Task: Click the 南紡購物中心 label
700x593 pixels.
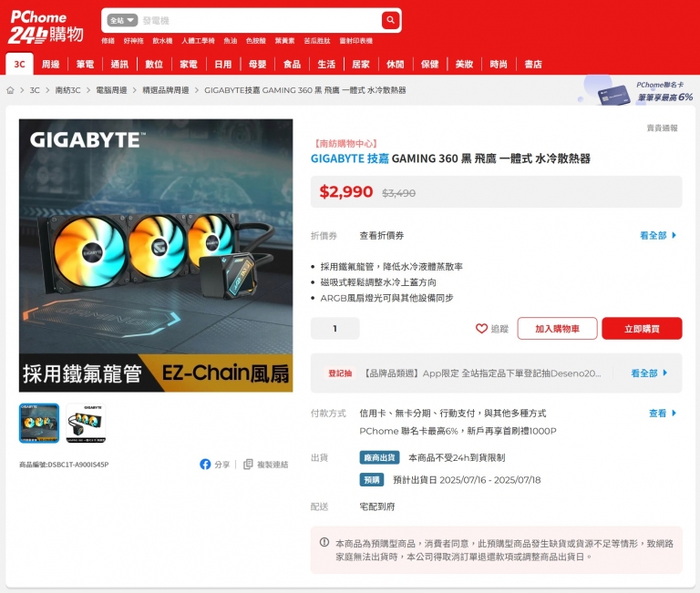Action: click(345, 144)
